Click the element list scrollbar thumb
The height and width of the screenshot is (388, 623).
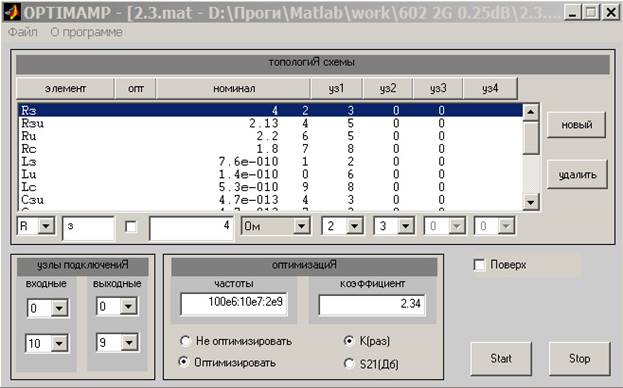[x=531, y=138]
